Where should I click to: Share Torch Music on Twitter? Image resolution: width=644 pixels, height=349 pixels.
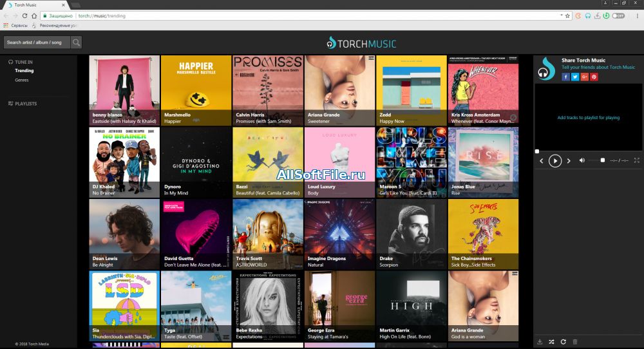[575, 77]
